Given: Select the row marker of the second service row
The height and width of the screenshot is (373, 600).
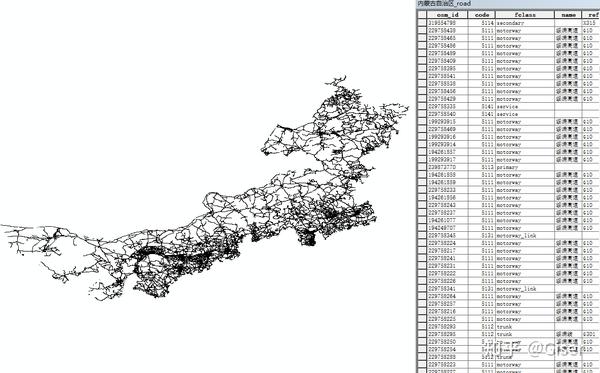Looking at the screenshot, I should 422,114.
